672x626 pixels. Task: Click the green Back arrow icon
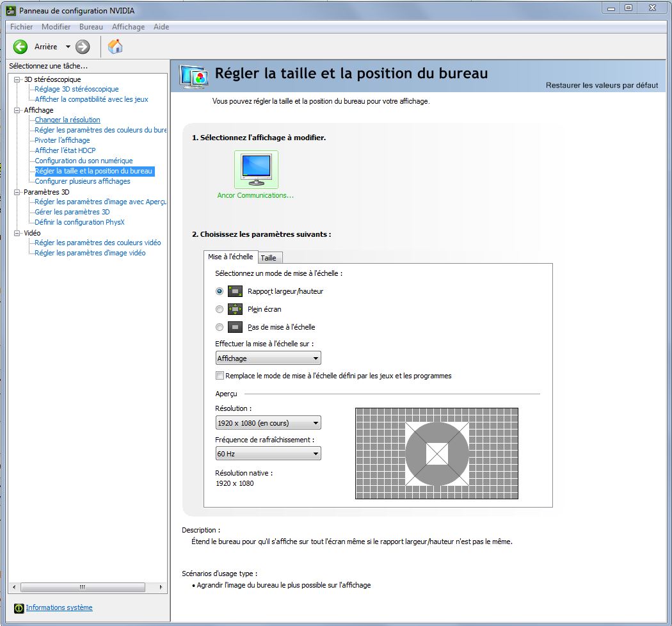coord(20,47)
